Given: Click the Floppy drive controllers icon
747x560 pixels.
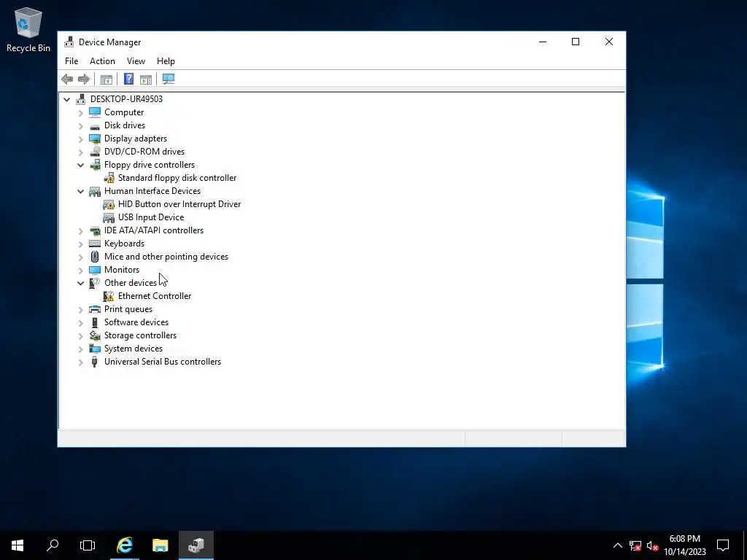Looking at the screenshot, I should [95, 165].
